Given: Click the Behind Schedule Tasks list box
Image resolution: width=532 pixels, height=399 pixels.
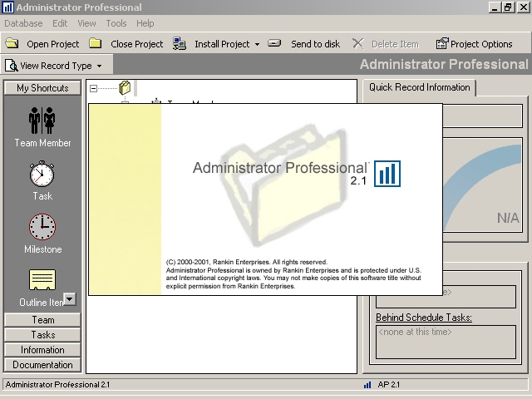Looking at the screenshot, I should coord(446,342).
